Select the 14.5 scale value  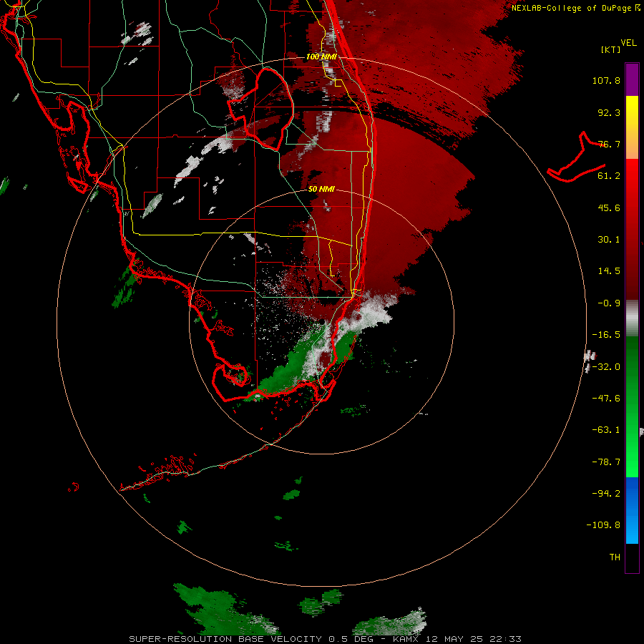click(609, 271)
